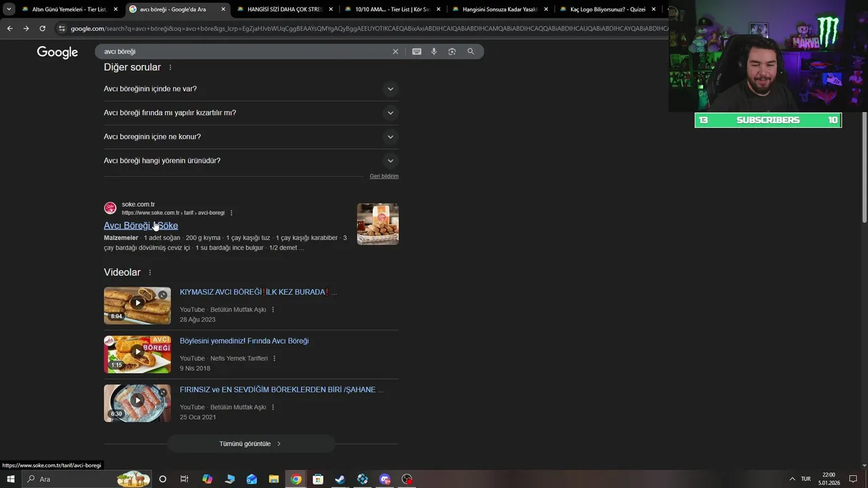Open Steam from the taskbar

click(x=340, y=479)
